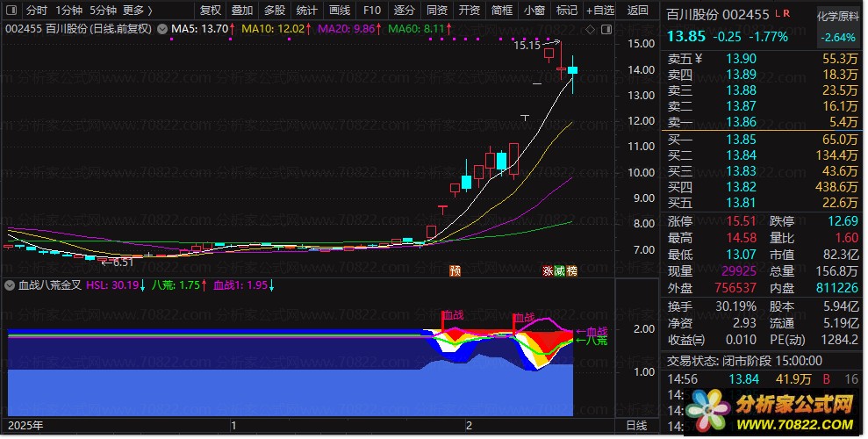Select the MA10 indicator label

click(x=276, y=28)
